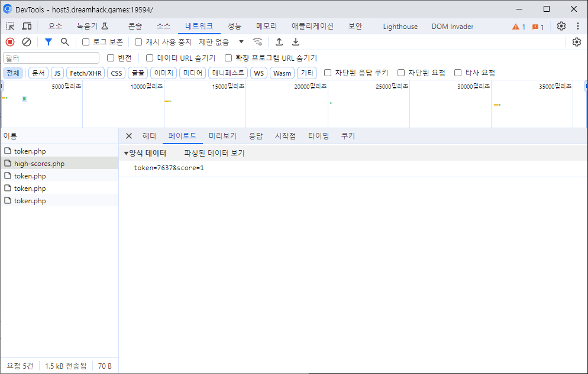Open the 응답 tab in request details
The width and height of the screenshot is (588, 374).
click(256, 136)
